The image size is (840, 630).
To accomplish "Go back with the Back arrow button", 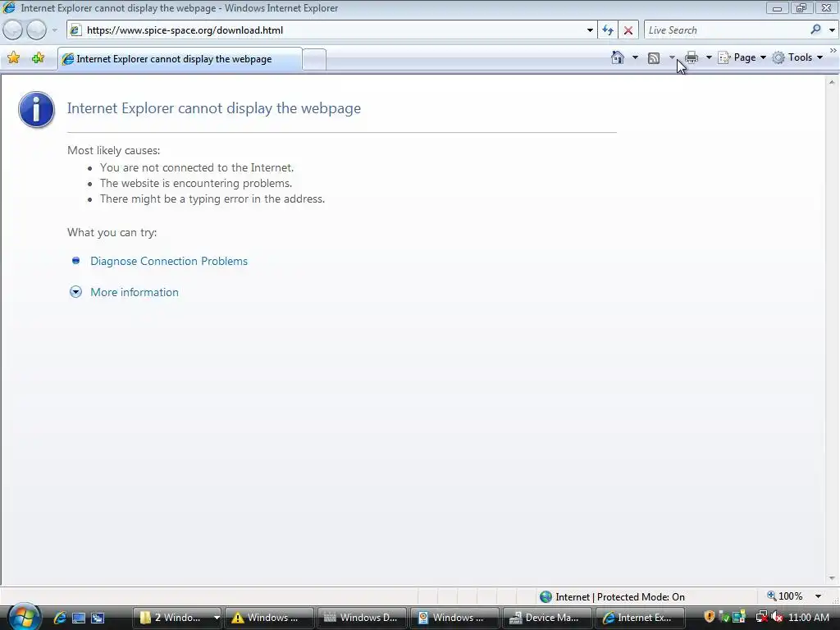I will [x=12, y=30].
